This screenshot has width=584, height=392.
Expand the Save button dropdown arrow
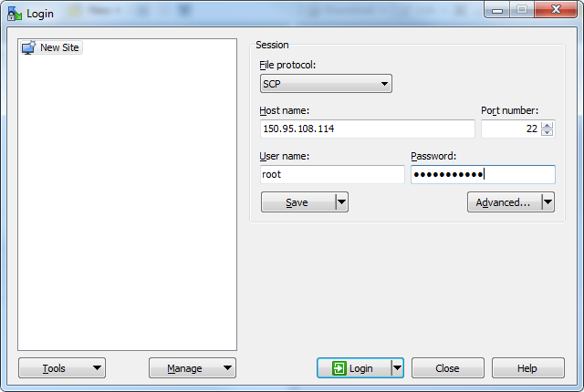coord(342,202)
